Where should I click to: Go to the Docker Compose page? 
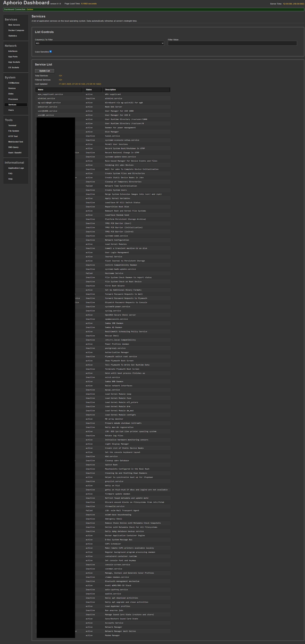click(16, 31)
